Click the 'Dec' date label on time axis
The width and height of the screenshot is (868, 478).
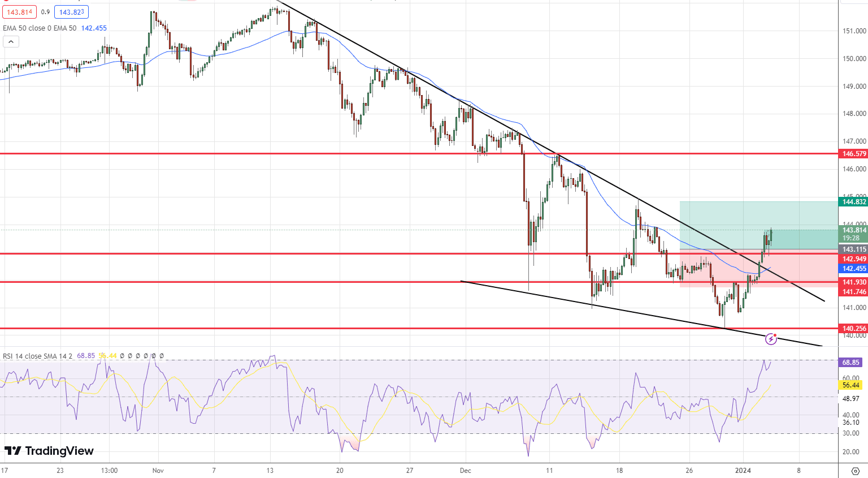[466, 471]
